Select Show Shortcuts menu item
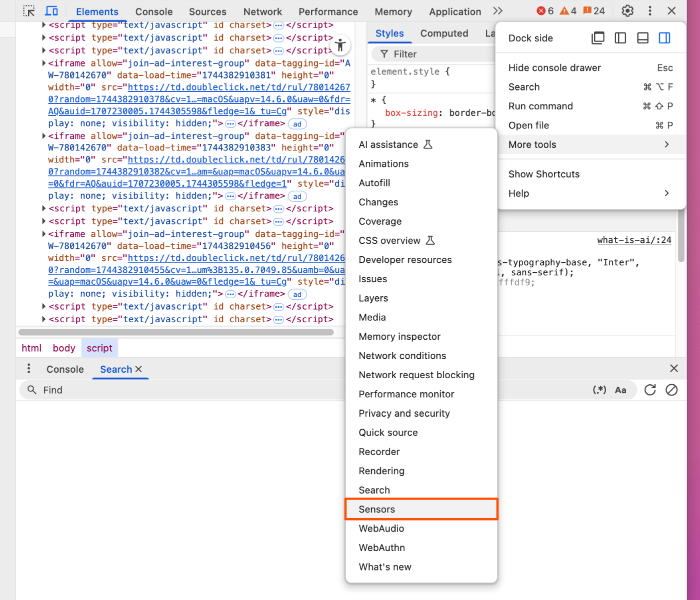This screenshot has height=600, width=700. click(590, 174)
